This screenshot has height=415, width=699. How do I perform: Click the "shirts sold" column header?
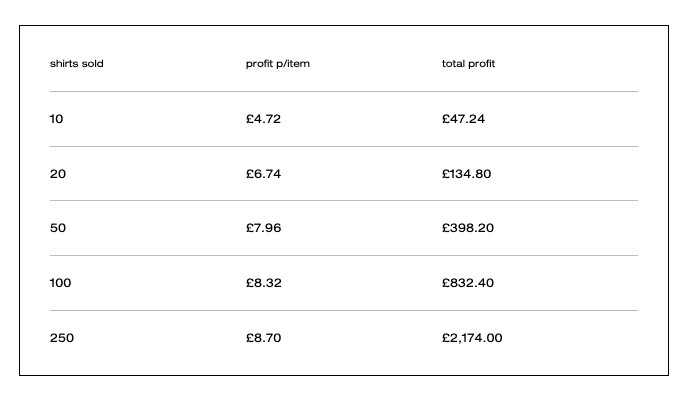(x=77, y=64)
